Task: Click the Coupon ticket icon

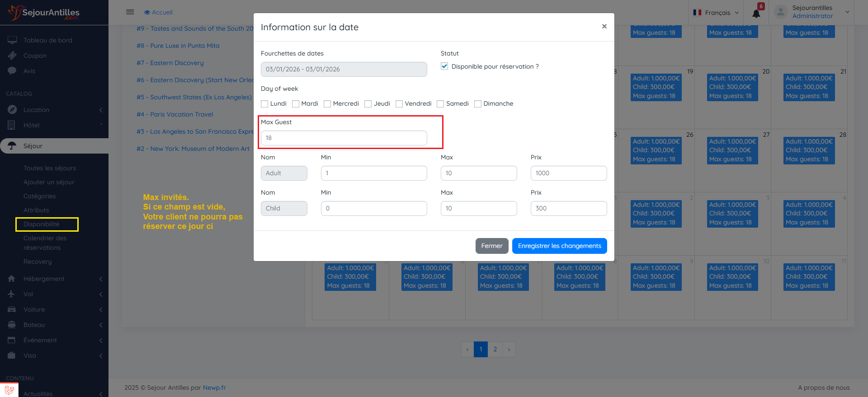Action: tap(12, 56)
